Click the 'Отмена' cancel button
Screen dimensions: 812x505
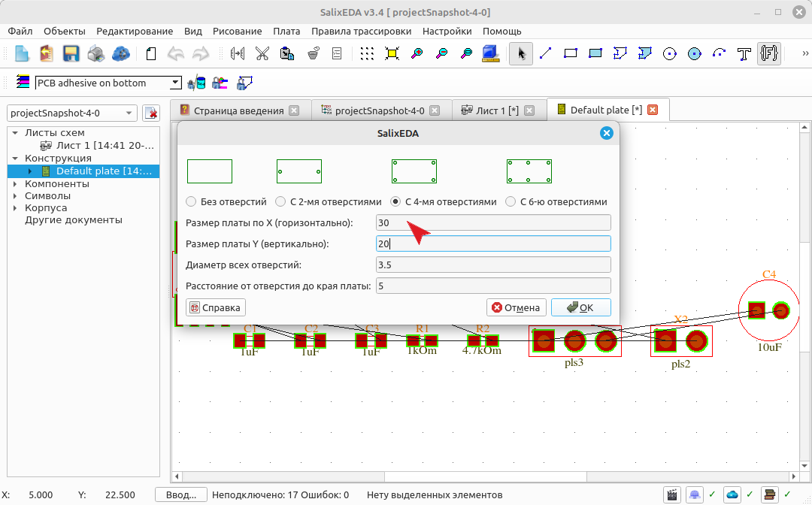tap(517, 307)
